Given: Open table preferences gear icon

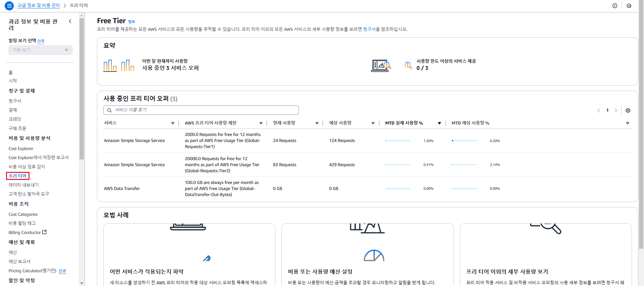Looking at the screenshot, I should tap(628, 110).
